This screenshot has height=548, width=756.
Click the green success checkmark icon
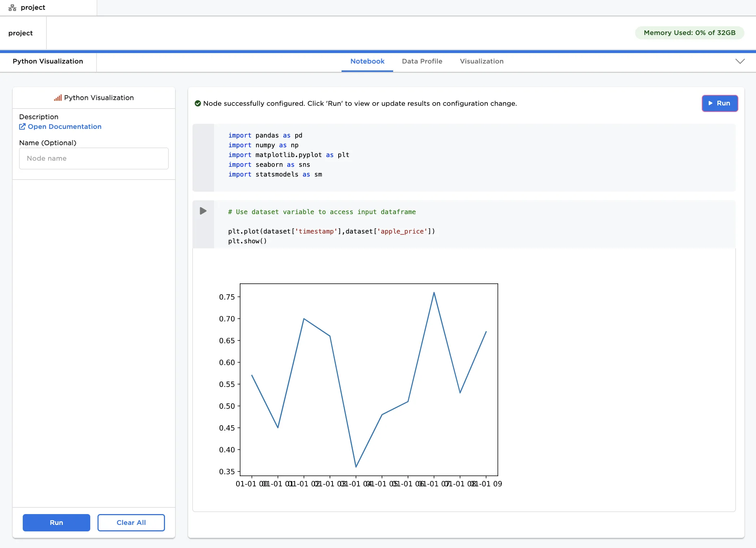tap(197, 103)
